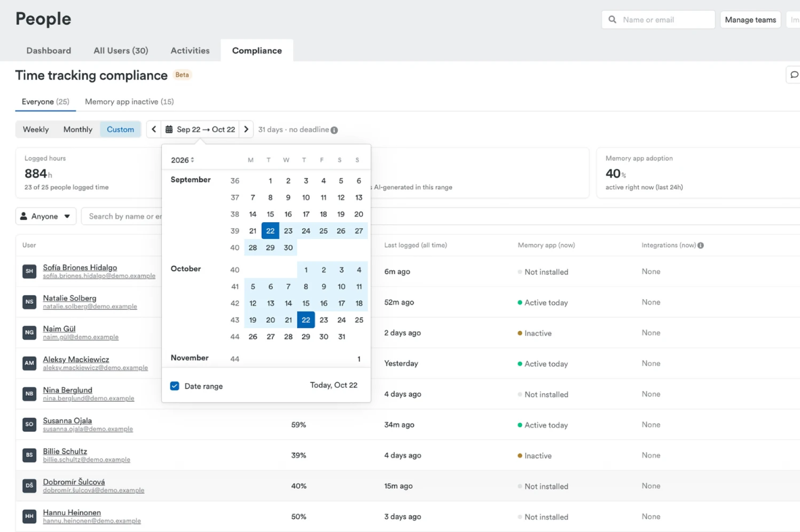
Task: Open the Anyone filter dropdown
Action: point(46,216)
